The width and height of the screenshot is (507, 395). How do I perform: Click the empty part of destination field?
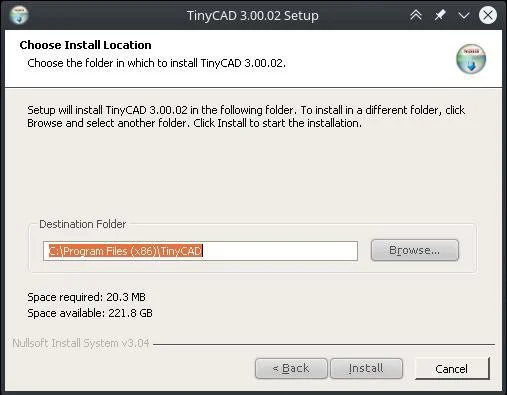click(x=280, y=251)
